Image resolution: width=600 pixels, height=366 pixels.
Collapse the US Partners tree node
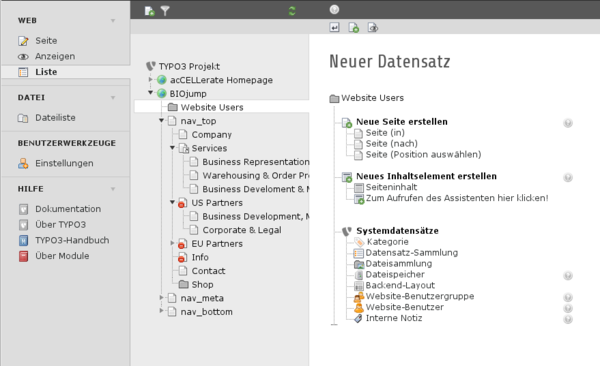tap(172, 202)
